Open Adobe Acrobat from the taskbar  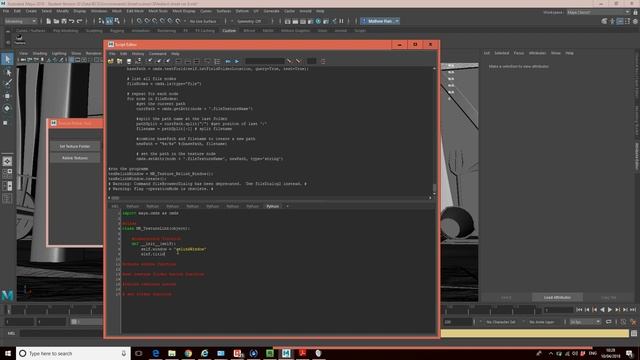(x=302, y=353)
